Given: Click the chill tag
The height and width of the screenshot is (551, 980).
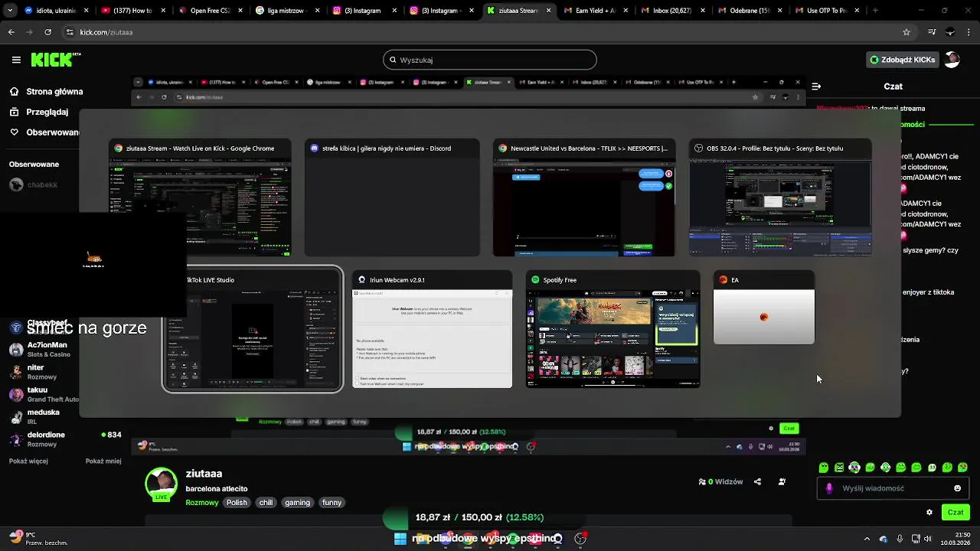Looking at the screenshot, I should 266,503.
